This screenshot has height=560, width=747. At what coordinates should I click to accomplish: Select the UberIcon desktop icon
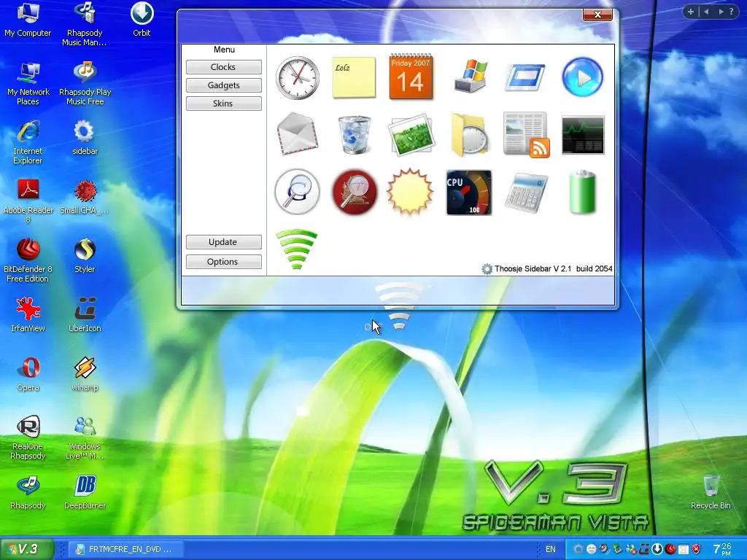85,315
